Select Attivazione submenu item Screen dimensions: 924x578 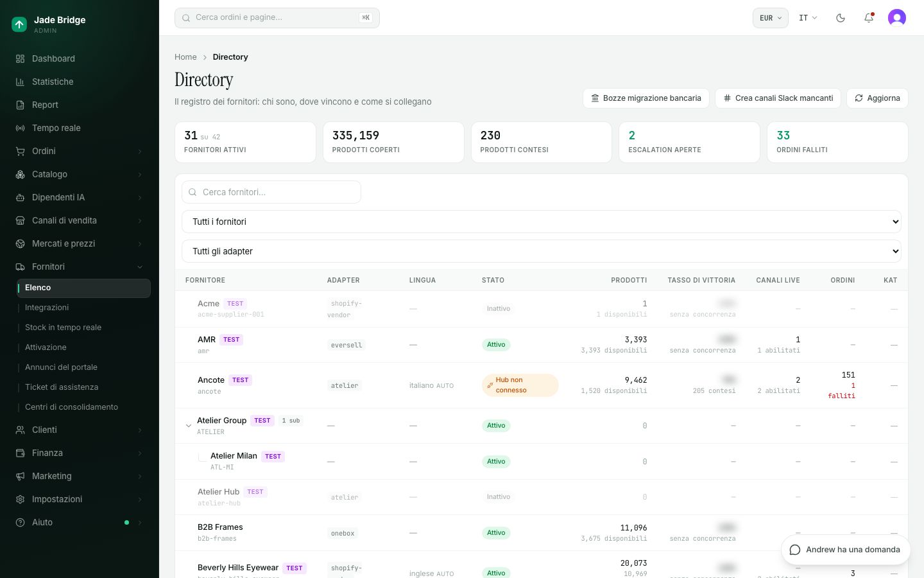(84, 347)
